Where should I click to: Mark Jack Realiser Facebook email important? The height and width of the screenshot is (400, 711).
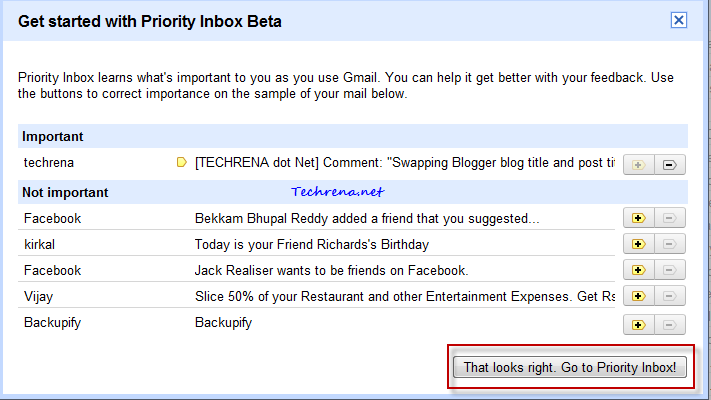638,270
